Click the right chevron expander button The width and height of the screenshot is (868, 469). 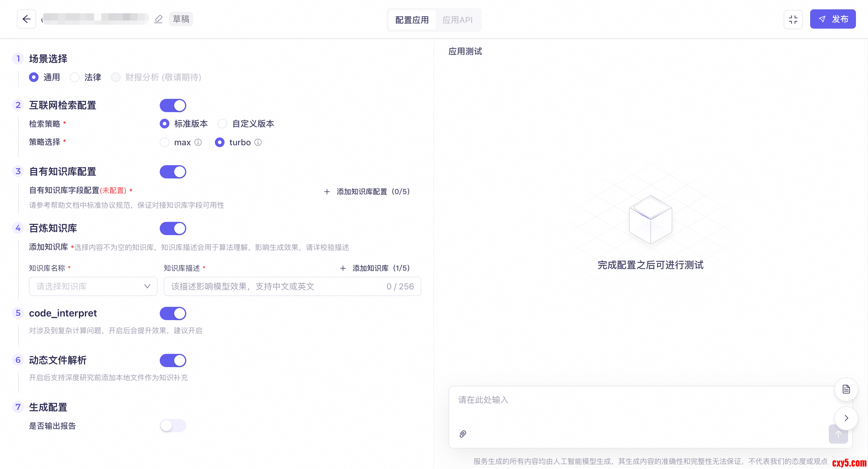point(846,418)
